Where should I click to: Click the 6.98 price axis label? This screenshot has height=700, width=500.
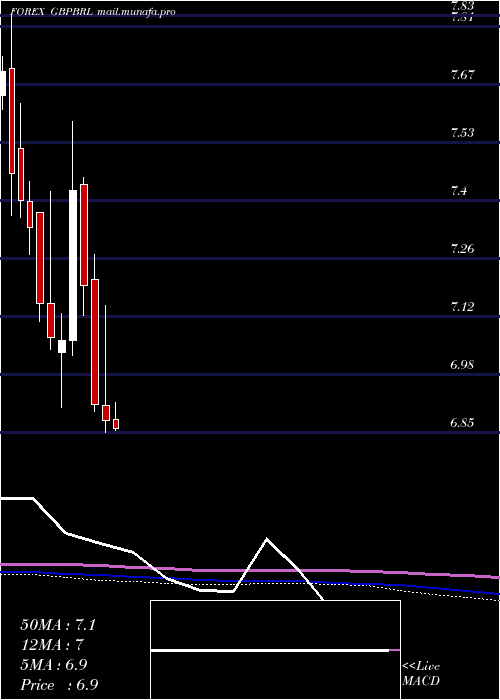[462, 365]
